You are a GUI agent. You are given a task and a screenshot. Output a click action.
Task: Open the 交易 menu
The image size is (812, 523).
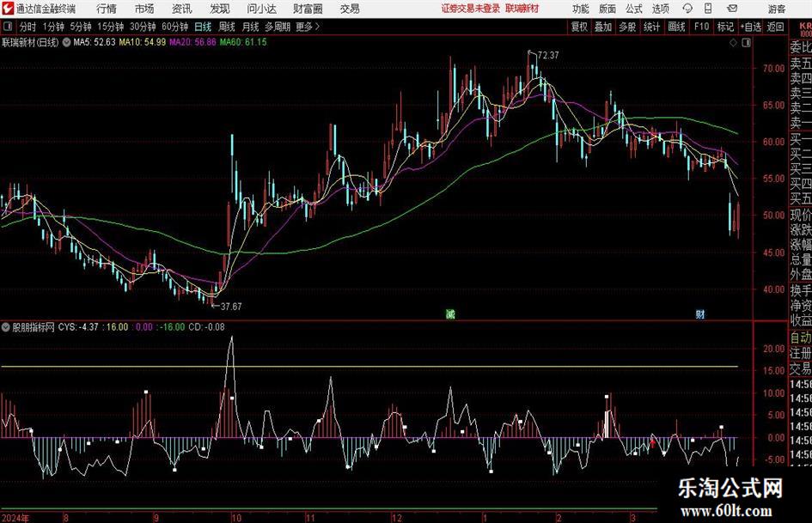point(350,9)
